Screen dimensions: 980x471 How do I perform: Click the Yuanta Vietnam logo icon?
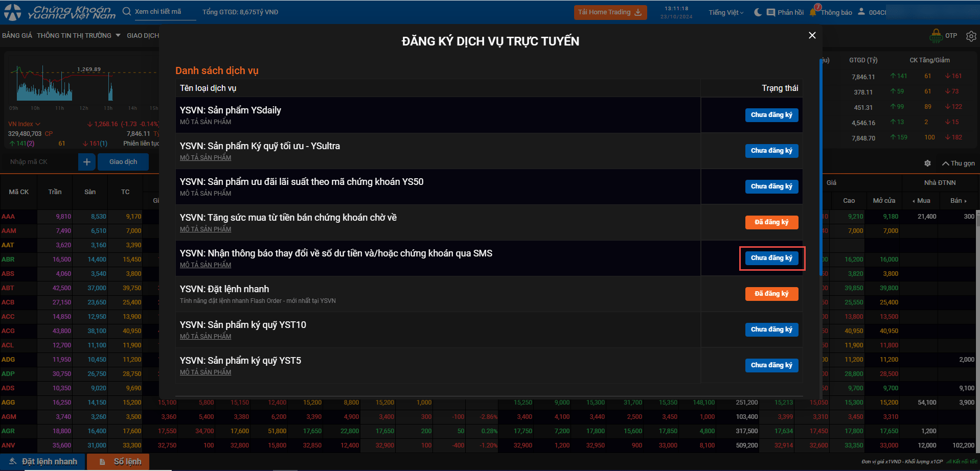pos(13,12)
